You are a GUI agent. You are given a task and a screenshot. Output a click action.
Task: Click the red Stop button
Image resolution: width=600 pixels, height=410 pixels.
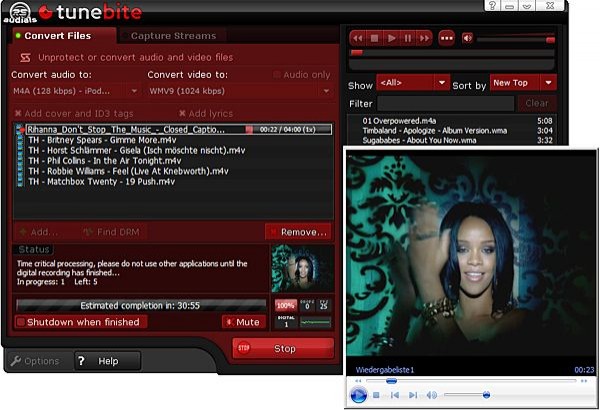click(x=283, y=348)
